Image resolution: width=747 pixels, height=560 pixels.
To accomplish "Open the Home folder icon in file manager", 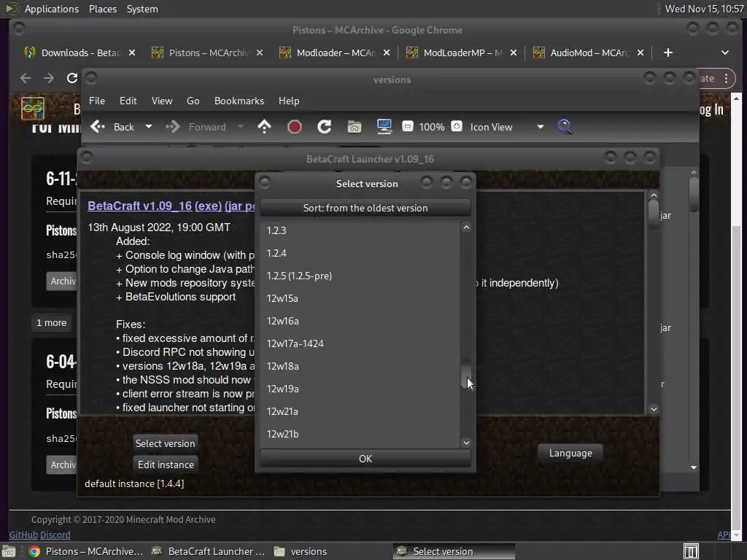I will click(x=354, y=127).
